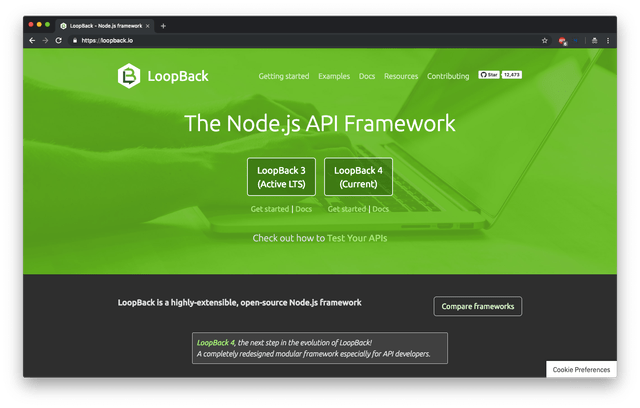Viewport: 640px width, 408px height.
Task: Open the Chrome three-dot menu
Action: [608, 40]
